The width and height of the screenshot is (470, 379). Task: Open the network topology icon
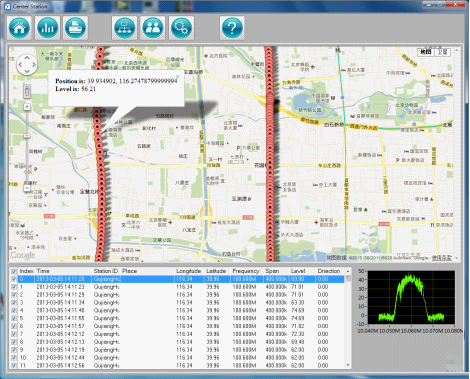(x=124, y=28)
